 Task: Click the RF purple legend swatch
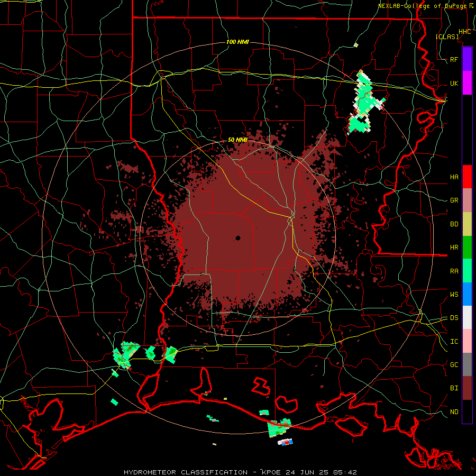coord(467,59)
